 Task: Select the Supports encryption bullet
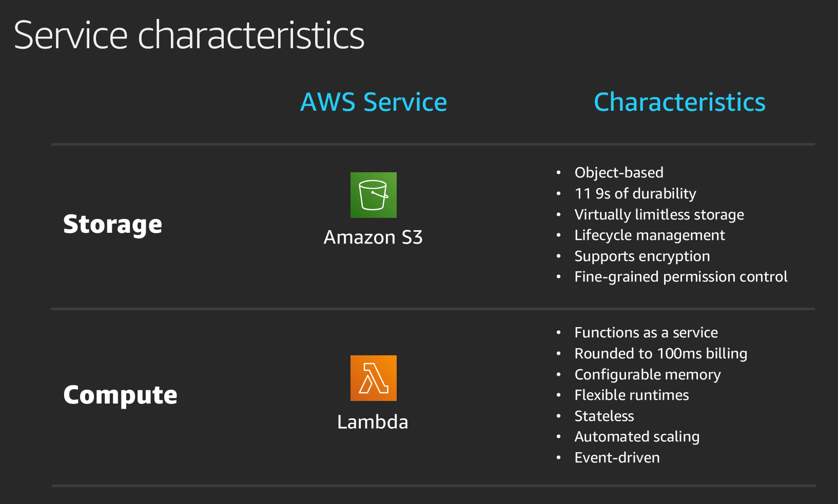(642, 256)
